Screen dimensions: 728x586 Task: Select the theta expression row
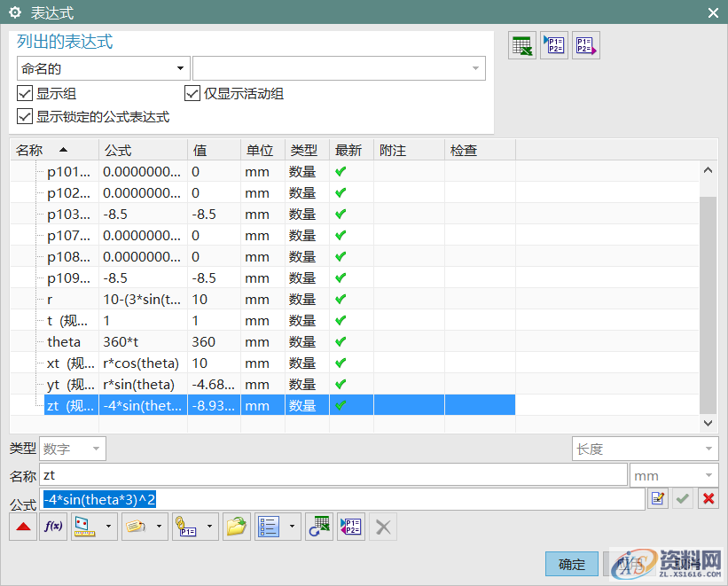coord(64,341)
